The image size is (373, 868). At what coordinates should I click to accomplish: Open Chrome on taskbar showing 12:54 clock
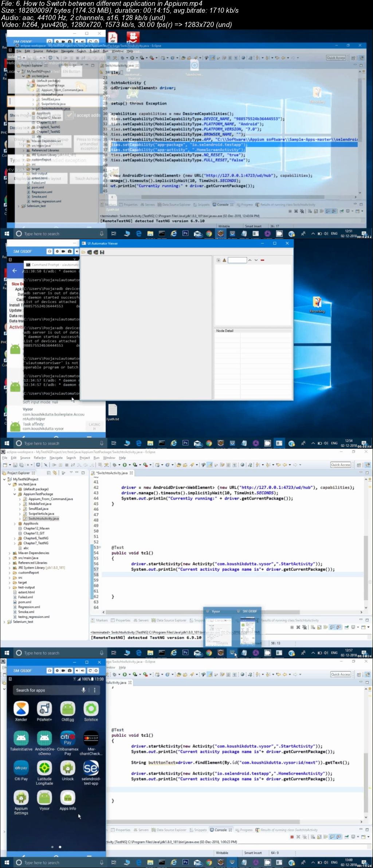[x=209, y=443]
